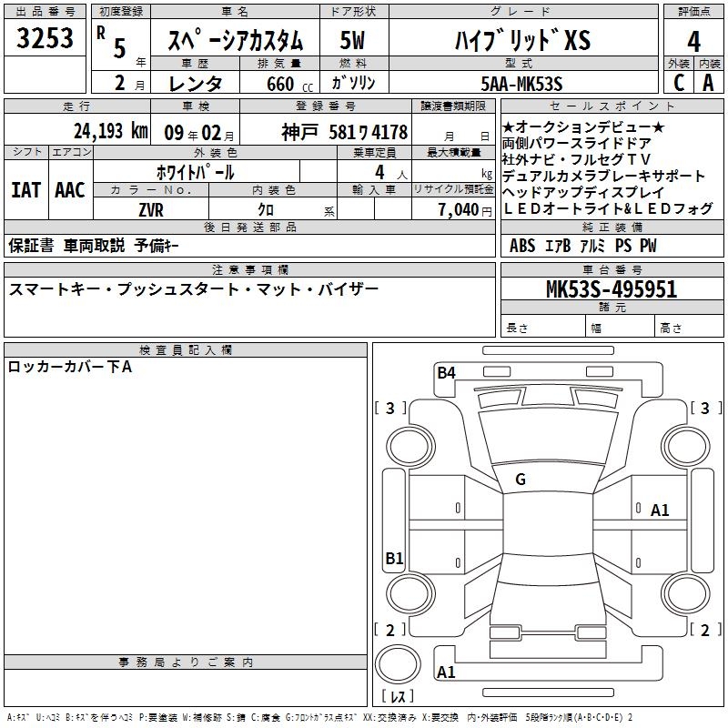Screen dimensions: 728x728
Task: Select inspector note ロッカーカバー下A
Action: coord(70,367)
